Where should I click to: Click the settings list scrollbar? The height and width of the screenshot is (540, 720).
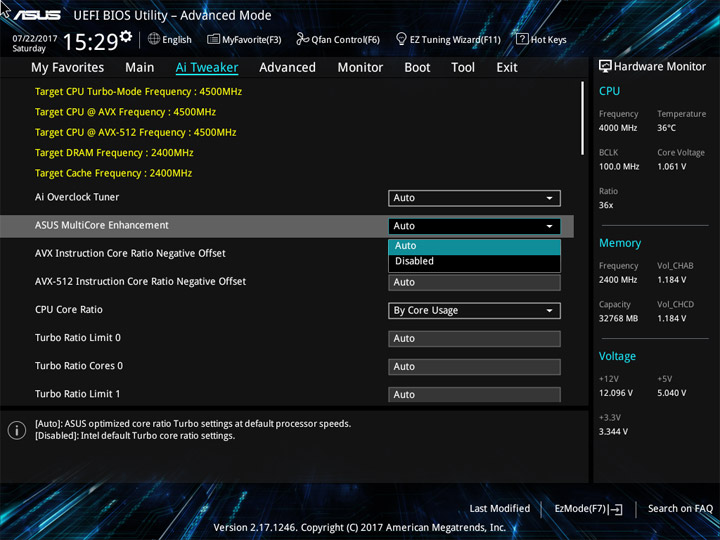point(582,118)
